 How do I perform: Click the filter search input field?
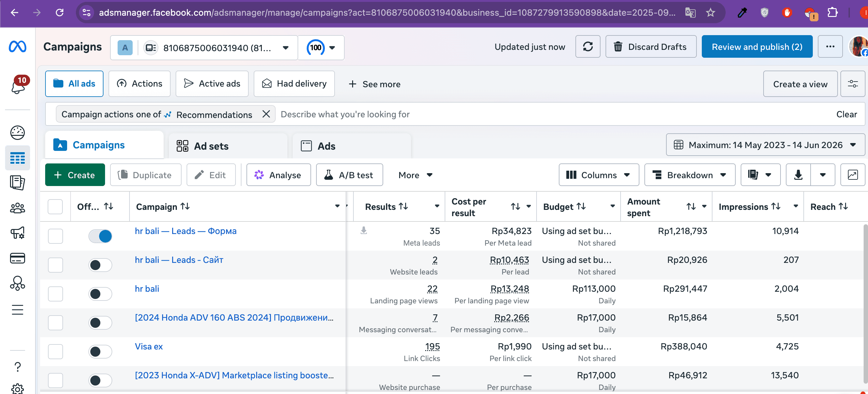tap(553, 114)
